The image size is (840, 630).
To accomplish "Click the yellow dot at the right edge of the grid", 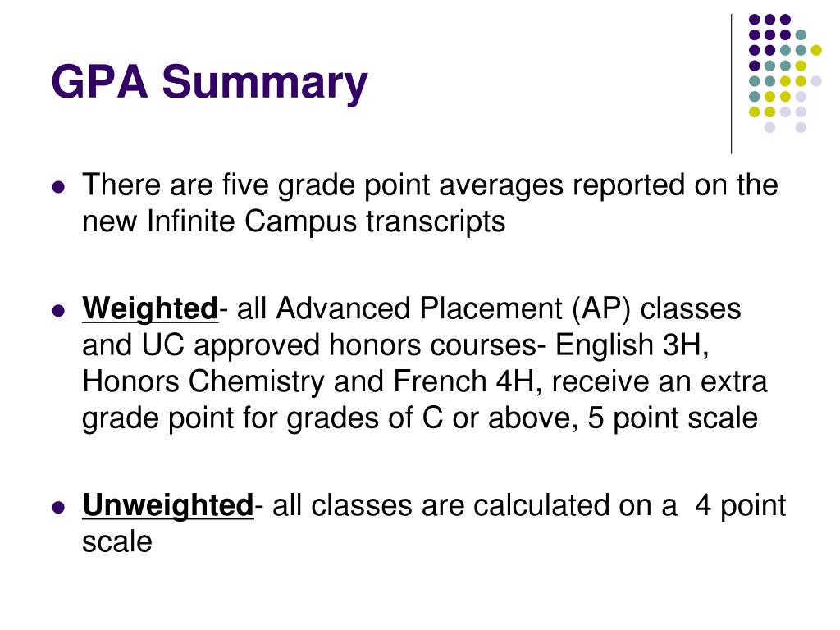I will coord(816,50).
